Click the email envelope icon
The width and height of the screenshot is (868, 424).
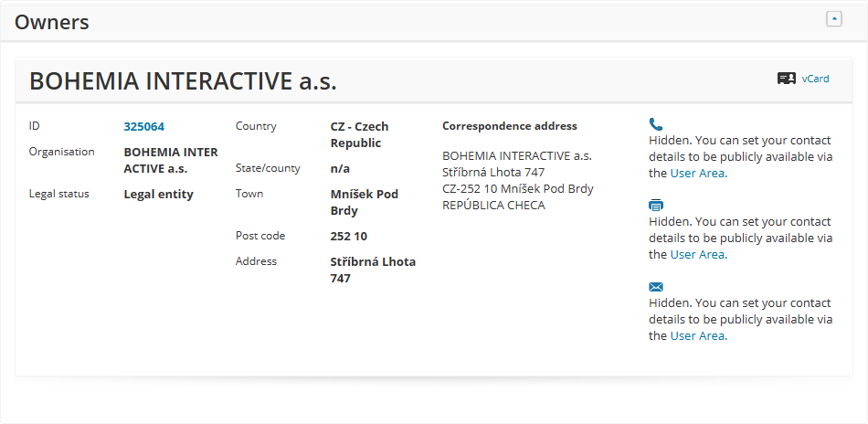(x=656, y=287)
